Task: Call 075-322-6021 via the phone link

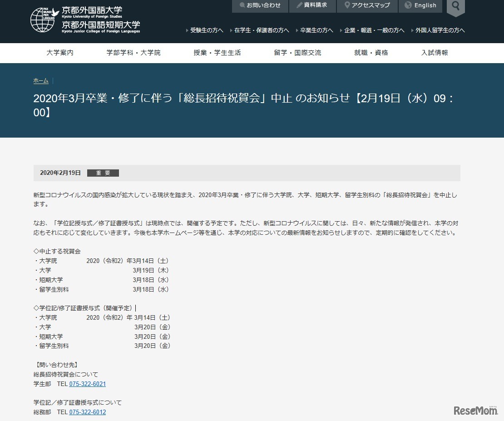Action: coord(87,384)
